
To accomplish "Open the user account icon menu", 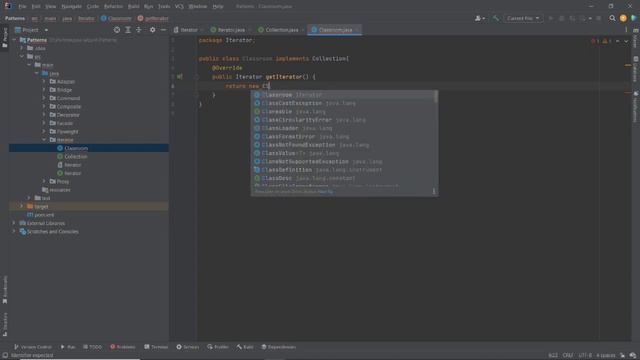I will click(480, 18).
